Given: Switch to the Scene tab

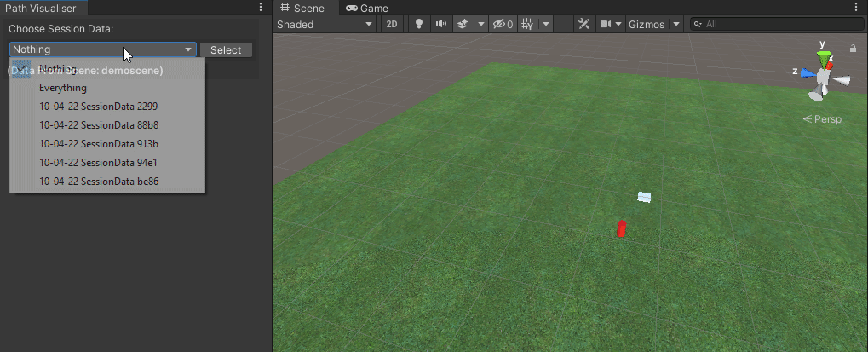Looking at the screenshot, I should (302, 9).
